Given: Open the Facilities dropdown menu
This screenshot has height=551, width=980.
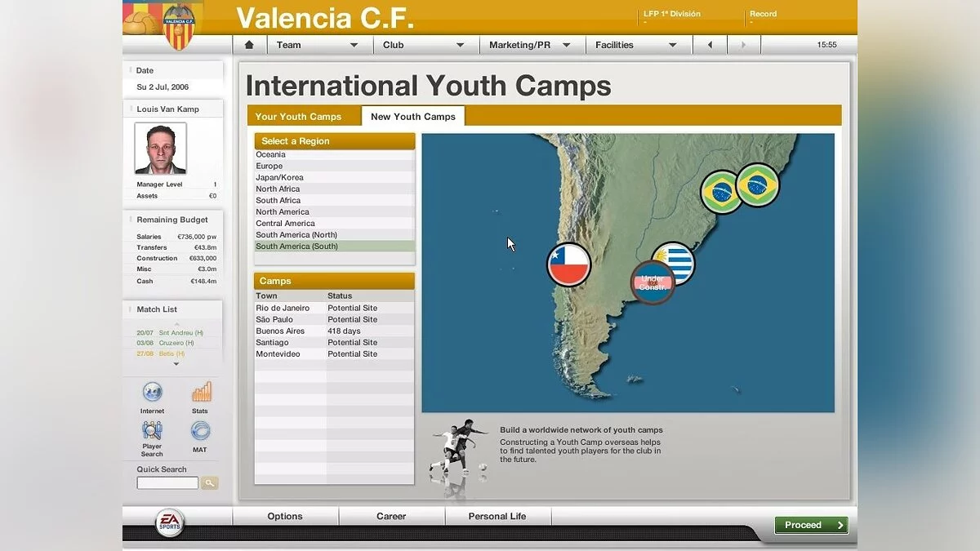Looking at the screenshot, I should tap(639, 45).
